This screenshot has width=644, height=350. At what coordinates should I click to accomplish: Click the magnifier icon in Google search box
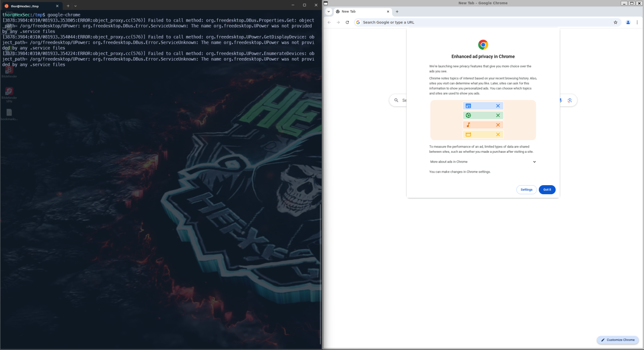396,100
